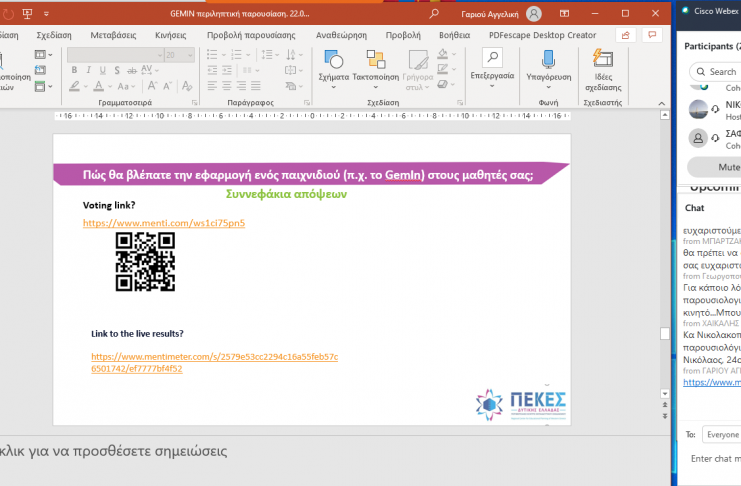This screenshot has width=741, height=486.
Task: Toggle Bold formatting
Action: pyautogui.click(x=74, y=70)
